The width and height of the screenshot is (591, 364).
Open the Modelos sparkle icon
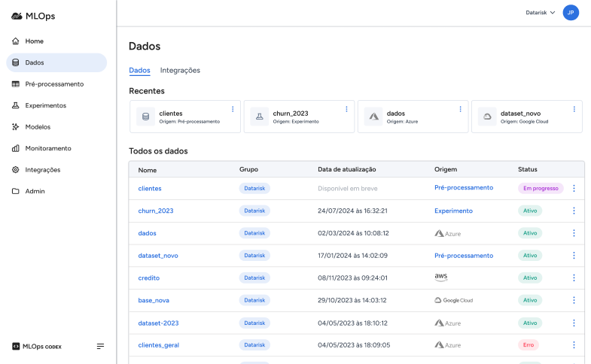pyautogui.click(x=16, y=127)
